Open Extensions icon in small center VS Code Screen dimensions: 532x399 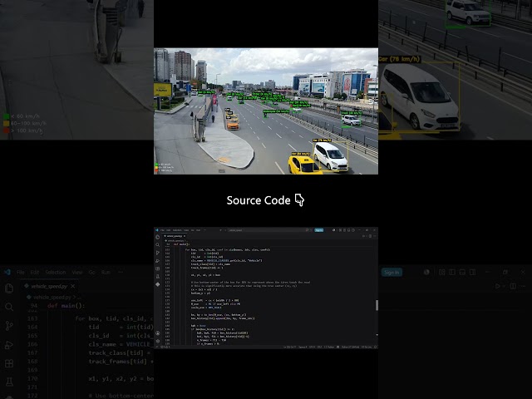click(x=157, y=268)
